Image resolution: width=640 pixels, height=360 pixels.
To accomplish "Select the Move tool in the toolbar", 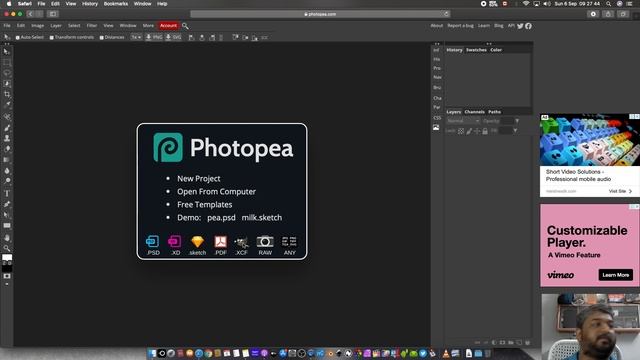I will 7,52.
